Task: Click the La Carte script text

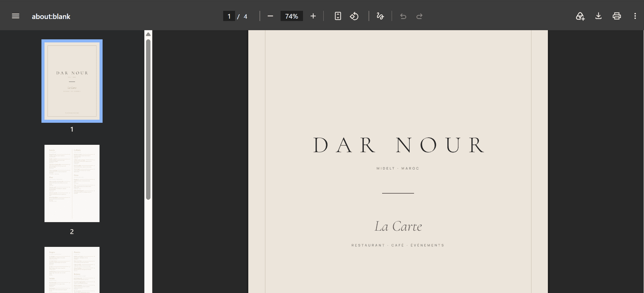Action: (x=398, y=226)
